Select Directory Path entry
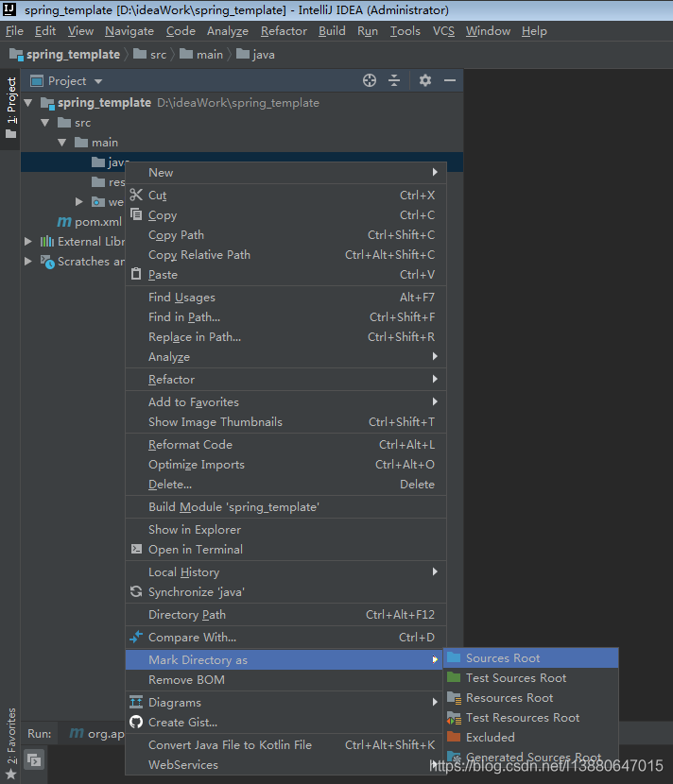673x784 pixels. 285,614
